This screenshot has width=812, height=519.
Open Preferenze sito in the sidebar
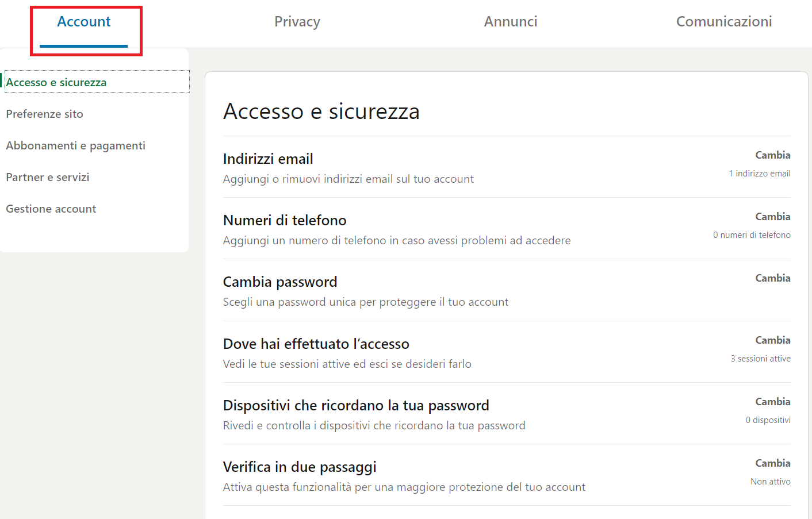45,114
